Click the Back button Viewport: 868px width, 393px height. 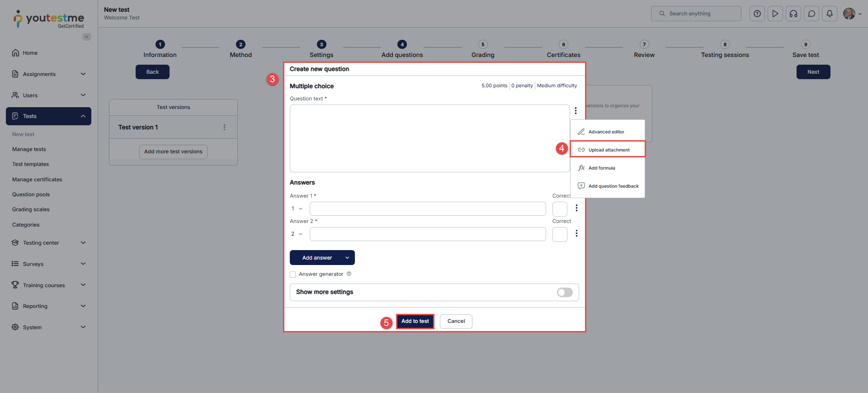click(x=152, y=72)
